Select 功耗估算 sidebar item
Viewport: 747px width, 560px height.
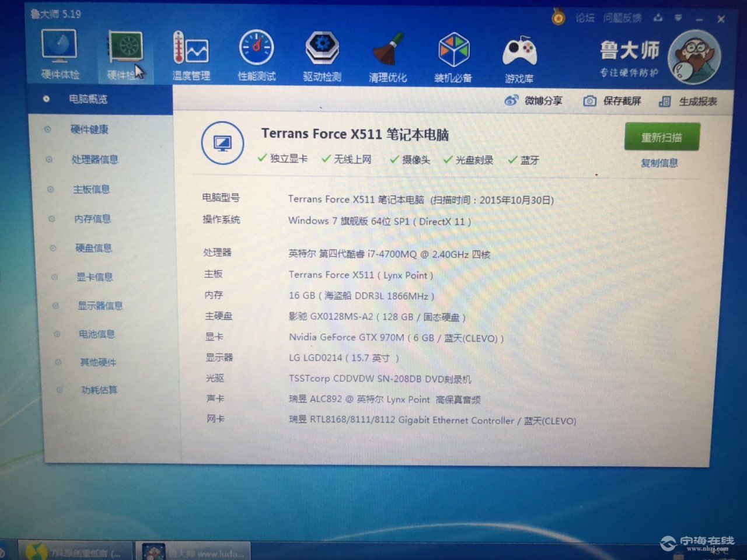pos(99,390)
